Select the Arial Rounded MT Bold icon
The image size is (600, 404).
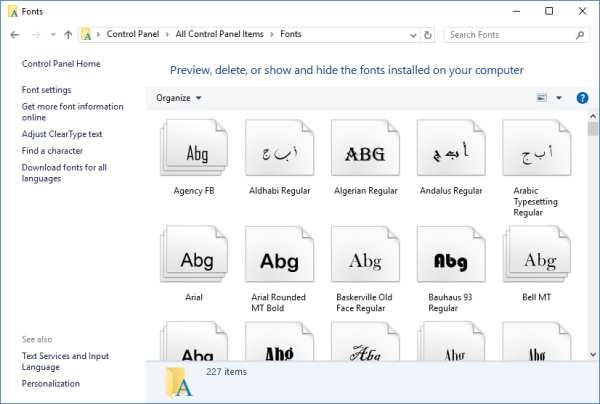tap(280, 254)
